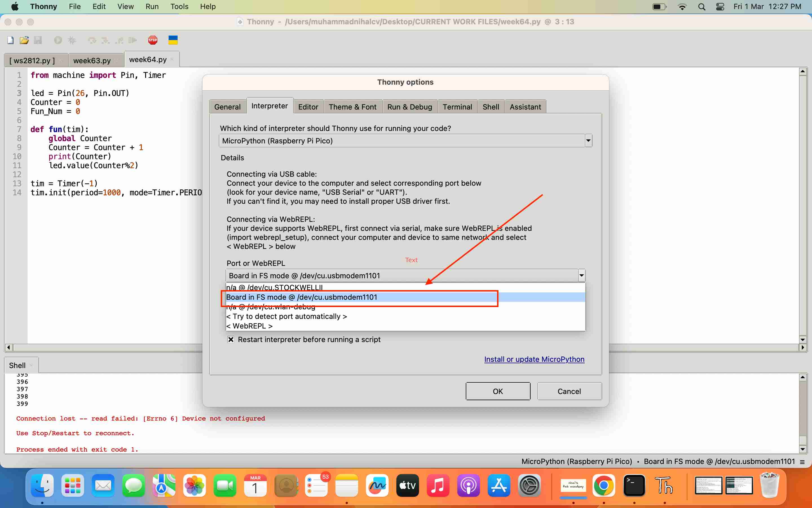Click editor vertical scrollbar up arrow

803,72
